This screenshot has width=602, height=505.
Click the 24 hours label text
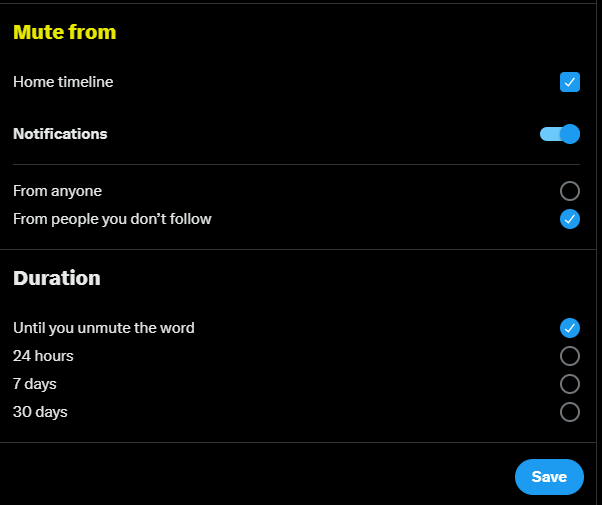[x=43, y=356]
